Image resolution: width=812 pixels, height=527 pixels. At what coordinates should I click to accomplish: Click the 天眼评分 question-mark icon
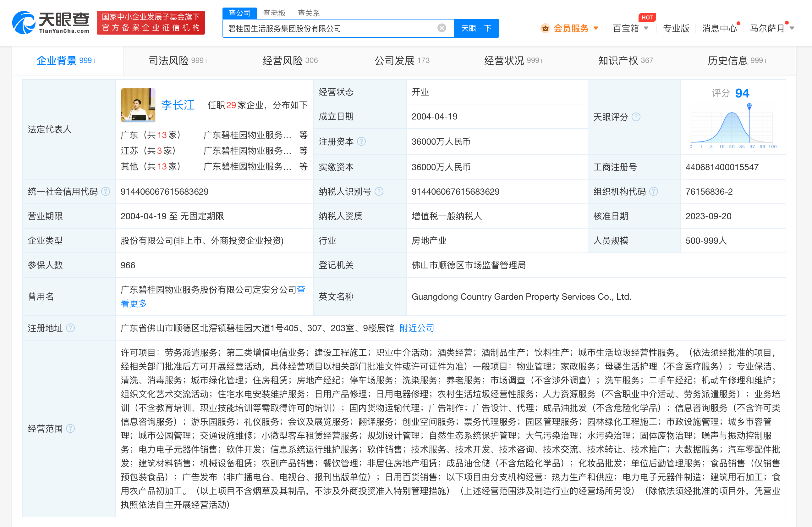[636, 117]
